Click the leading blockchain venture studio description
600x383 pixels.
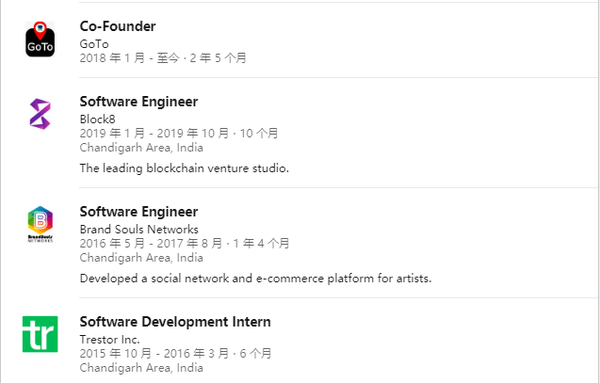pyautogui.click(x=184, y=168)
